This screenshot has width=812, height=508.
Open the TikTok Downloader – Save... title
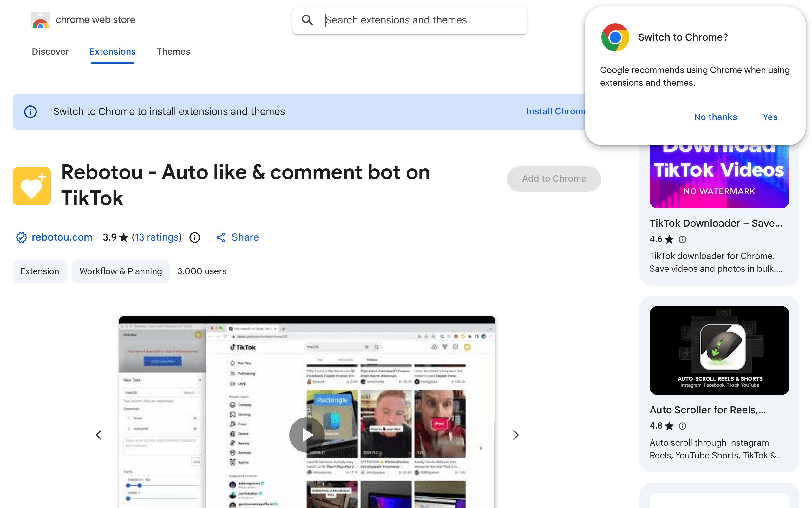[x=716, y=224]
